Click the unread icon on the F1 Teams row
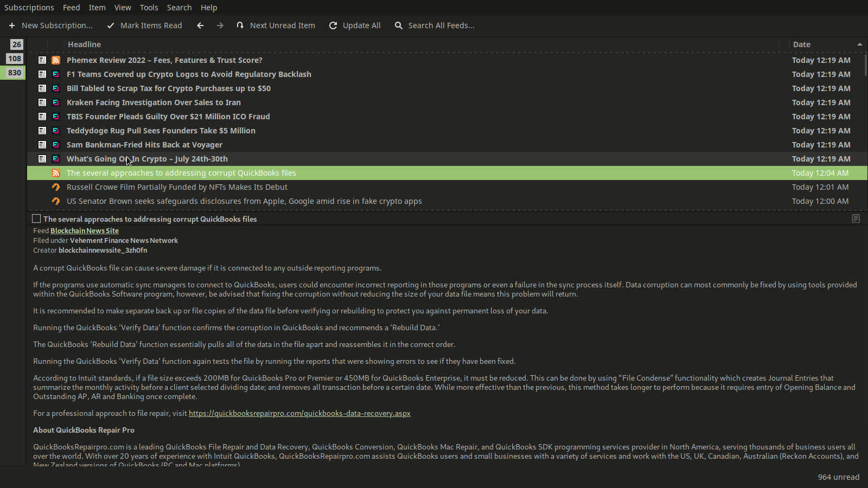868x488 pixels. click(42, 74)
